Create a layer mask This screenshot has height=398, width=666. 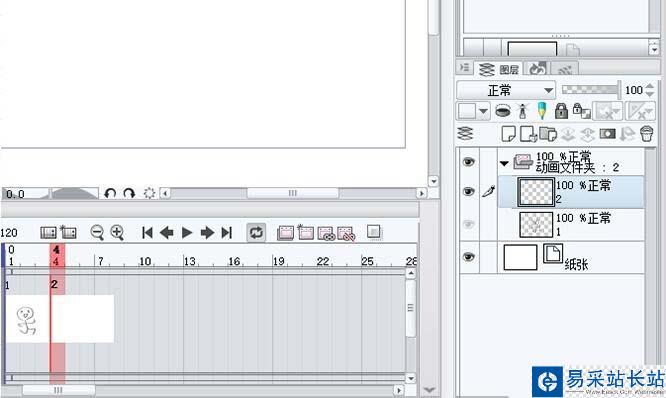(607, 134)
